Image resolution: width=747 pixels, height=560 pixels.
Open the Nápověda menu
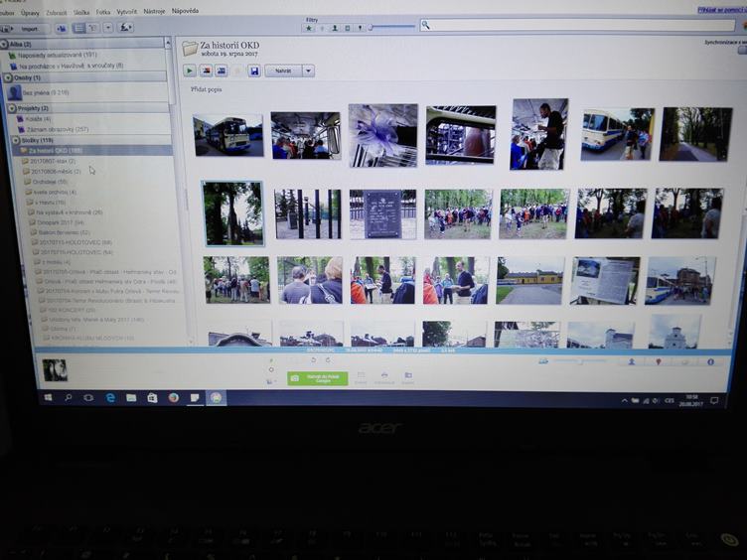(186, 11)
